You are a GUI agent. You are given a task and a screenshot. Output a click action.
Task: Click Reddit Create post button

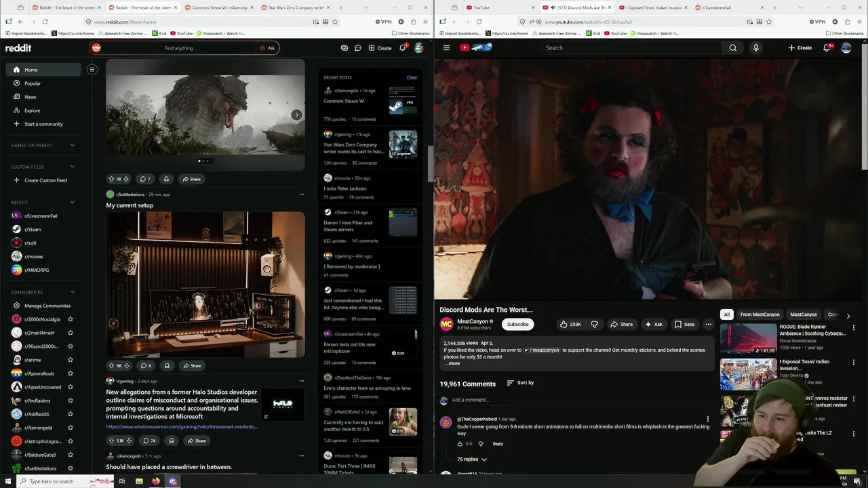[x=380, y=48]
